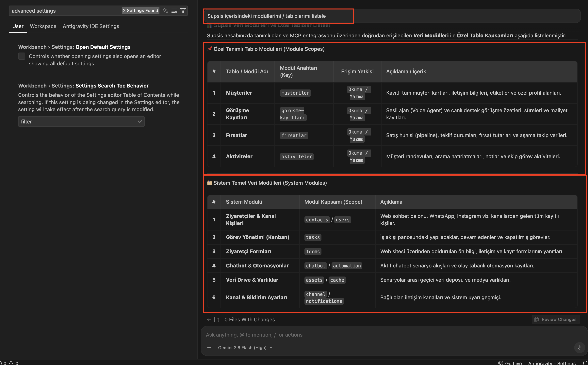Image resolution: width=588 pixels, height=365 pixels.
Task: Click the contacts scope code
Action: (317, 220)
